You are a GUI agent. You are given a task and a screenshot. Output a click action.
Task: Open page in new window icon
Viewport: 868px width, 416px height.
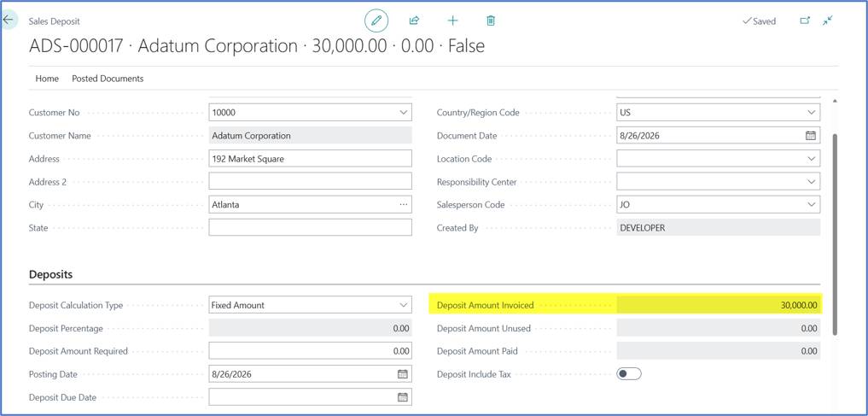tap(805, 21)
